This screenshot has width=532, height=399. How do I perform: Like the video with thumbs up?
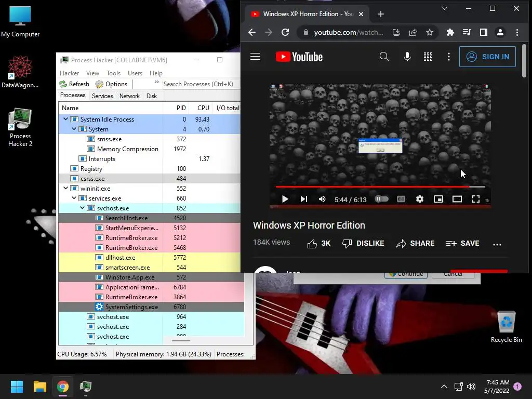(x=318, y=244)
